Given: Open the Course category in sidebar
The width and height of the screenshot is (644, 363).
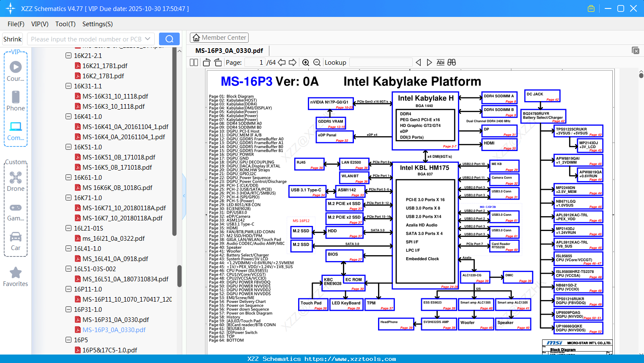Looking at the screenshot, I should (x=16, y=71).
